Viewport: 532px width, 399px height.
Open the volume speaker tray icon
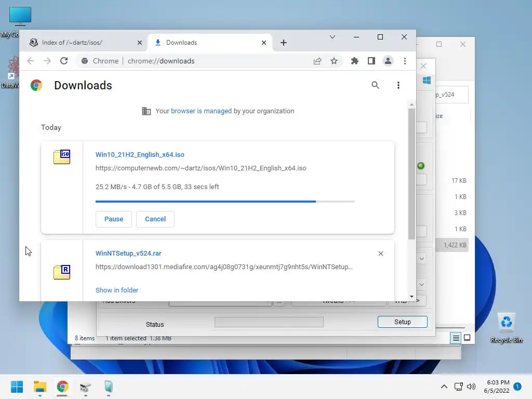click(471, 387)
